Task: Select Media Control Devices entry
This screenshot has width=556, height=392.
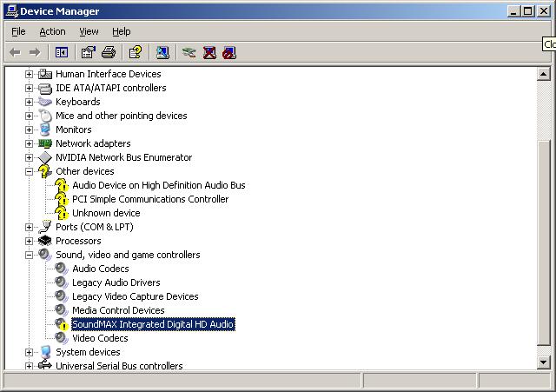Action: tap(118, 310)
